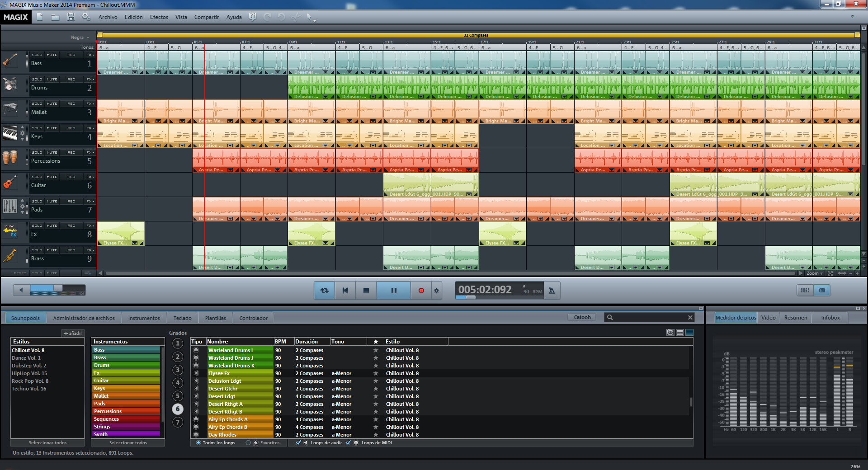Click the loop playback button
The image size is (868, 470).
pyautogui.click(x=325, y=291)
